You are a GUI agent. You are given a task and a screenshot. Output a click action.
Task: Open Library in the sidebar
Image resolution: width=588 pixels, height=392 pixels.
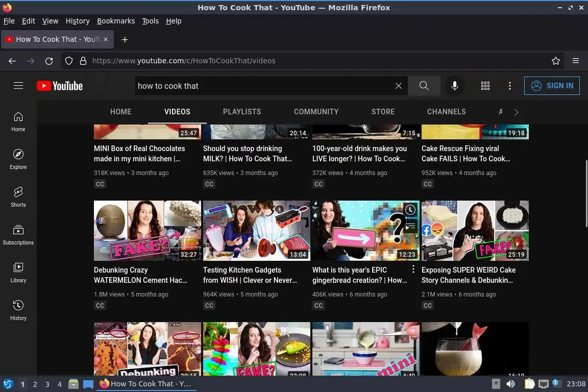(x=18, y=273)
